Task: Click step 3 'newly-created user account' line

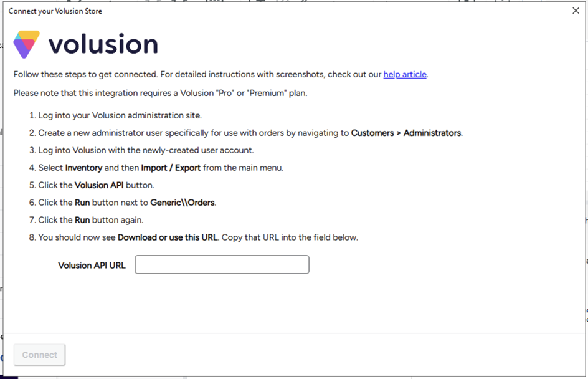Action: pyautogui.click(x=146, y=150)
